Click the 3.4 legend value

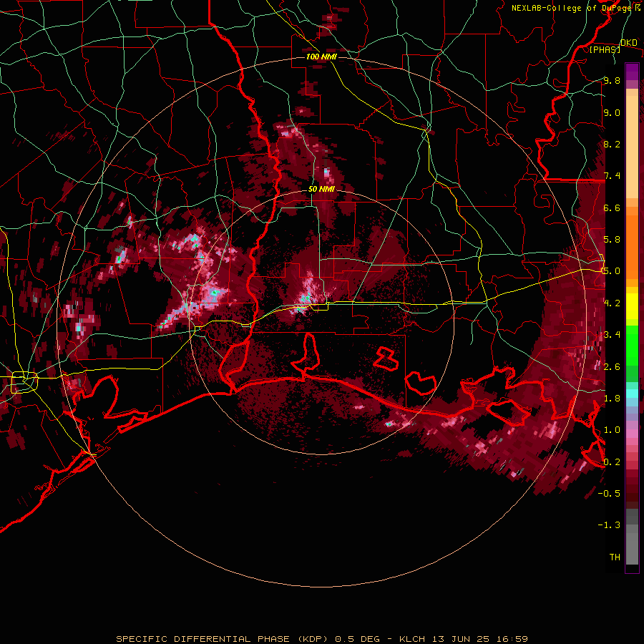tap(612, 335)
